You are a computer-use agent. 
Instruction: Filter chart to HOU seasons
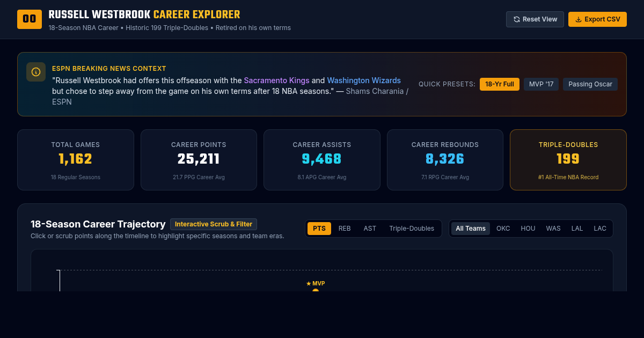(x=528, y=229)
